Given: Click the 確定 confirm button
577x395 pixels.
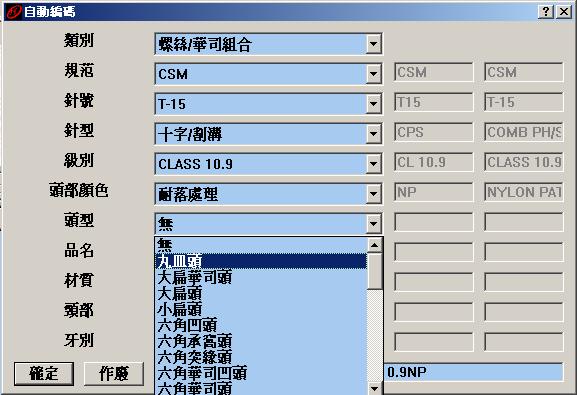Looking at the screenshot, I should (44, 374).
